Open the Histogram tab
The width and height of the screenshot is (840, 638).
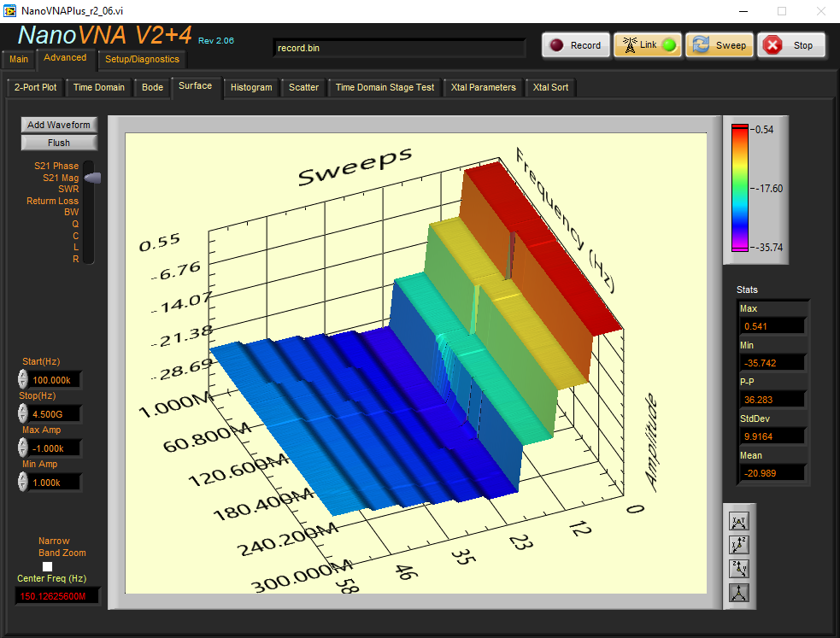[x=251, y=87]
